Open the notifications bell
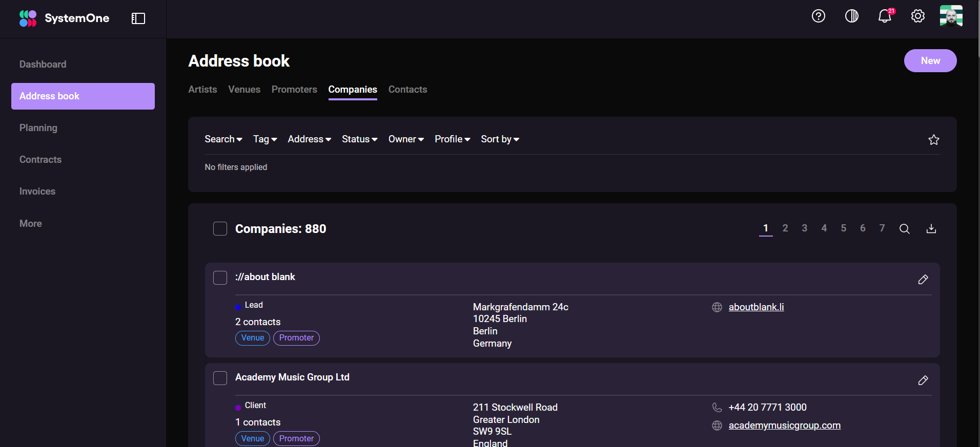980x447 pixels. pos(885,16)
